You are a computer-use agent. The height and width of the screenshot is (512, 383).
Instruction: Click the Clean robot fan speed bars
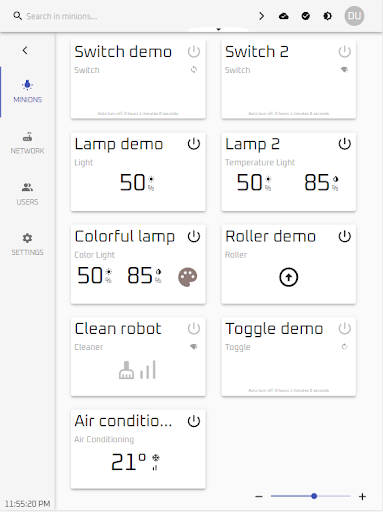pos(148,370)
